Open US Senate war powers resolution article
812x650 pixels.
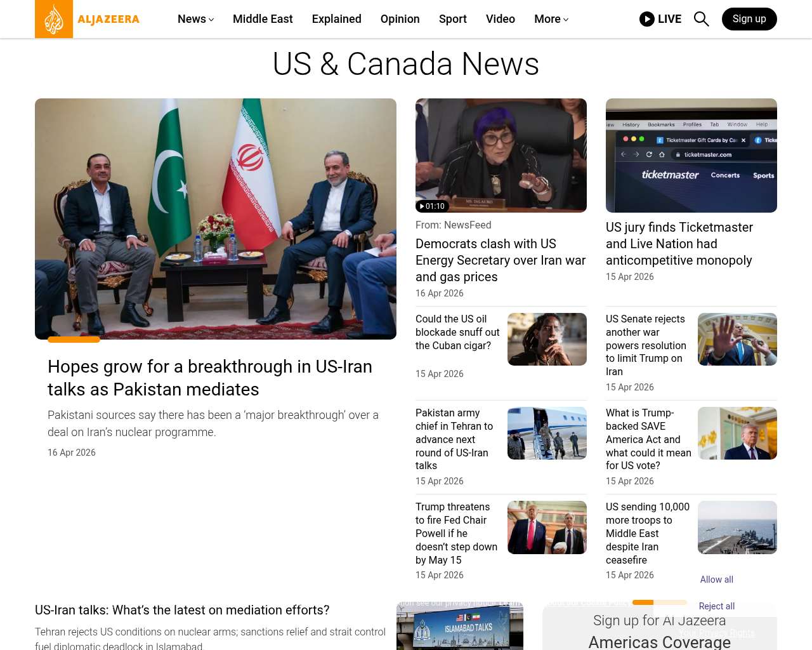(646, 345)
